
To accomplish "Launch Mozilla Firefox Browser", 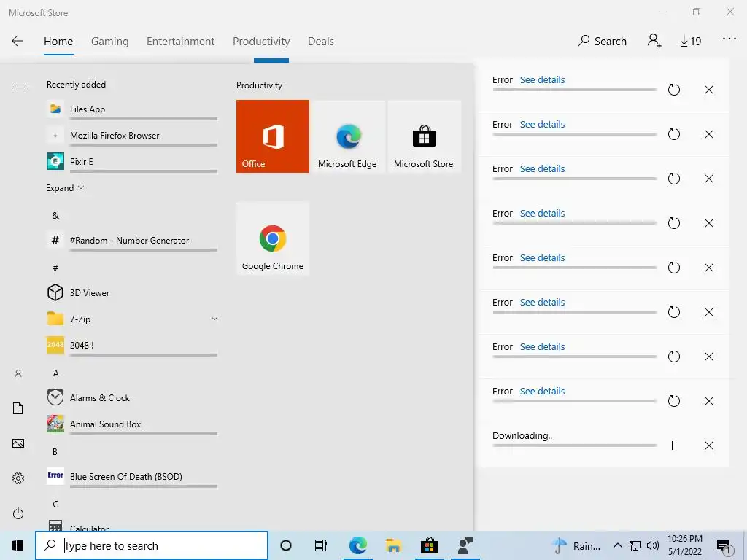I will (x=132, y=136).
